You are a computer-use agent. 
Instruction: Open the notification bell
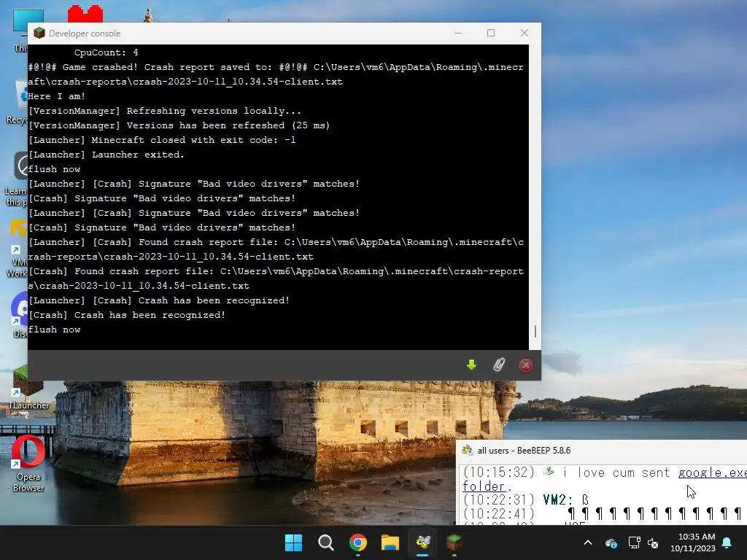(727, 542)
